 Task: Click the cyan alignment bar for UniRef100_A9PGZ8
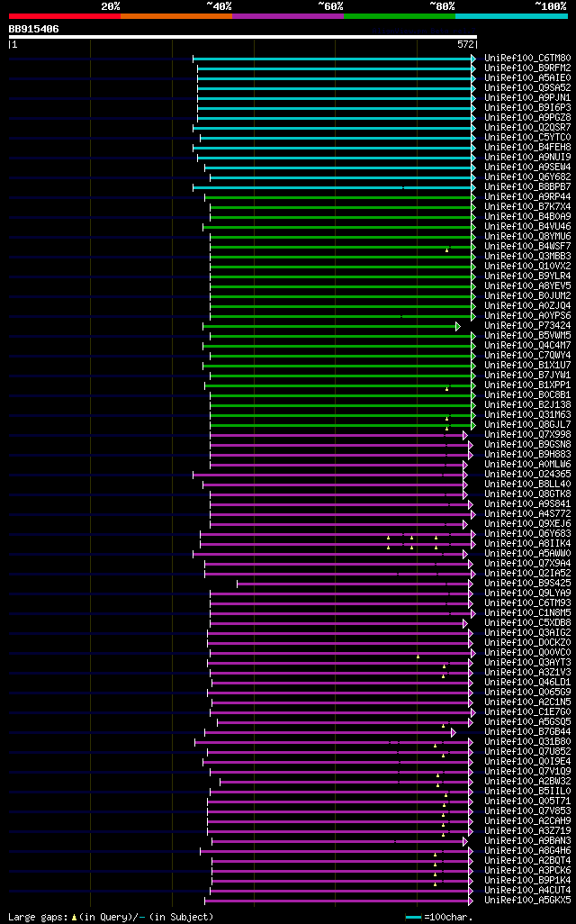337,118
